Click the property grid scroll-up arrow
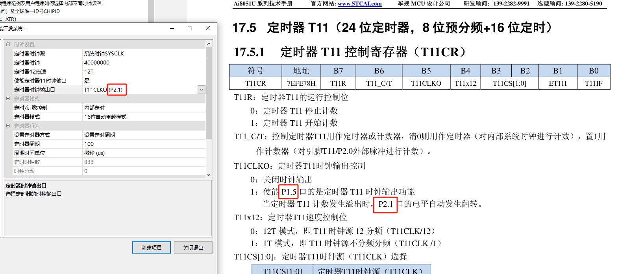This screenshot has width=644, height=274. pos(209,43)
